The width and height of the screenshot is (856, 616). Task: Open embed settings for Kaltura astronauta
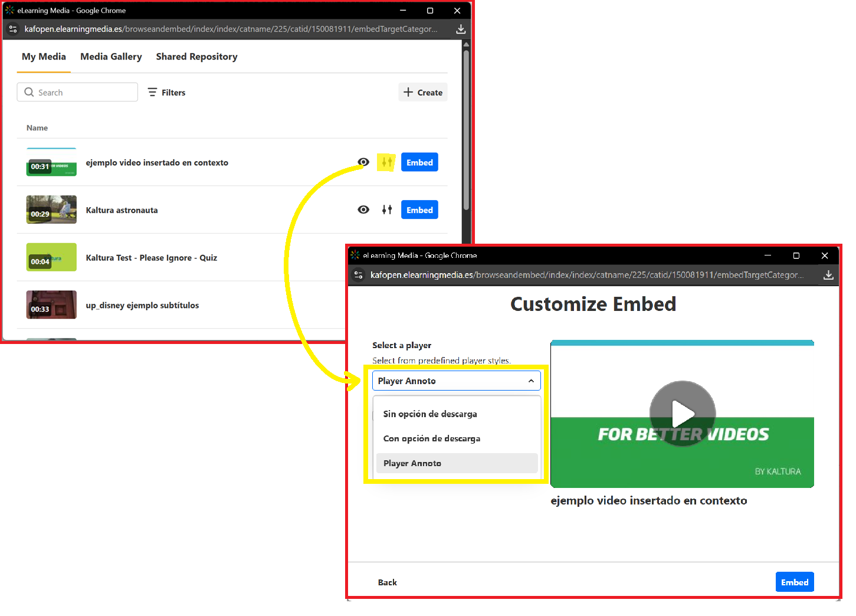point(387,209)
